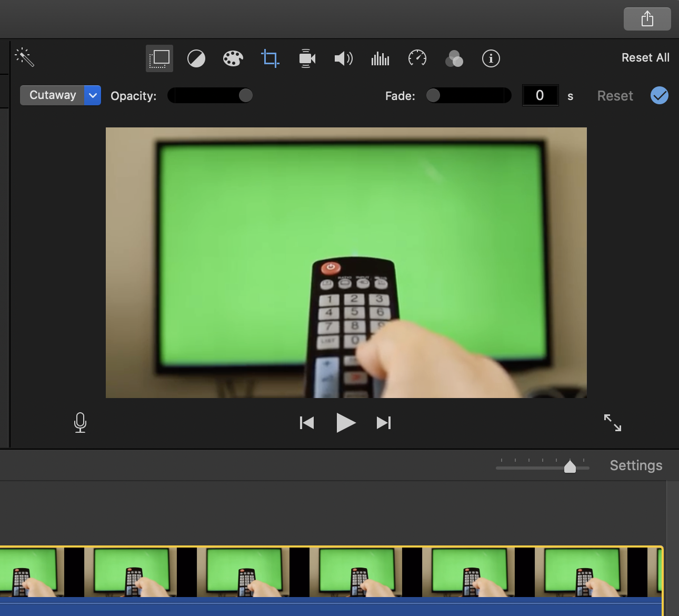Select the Cropping tool
Viewport: 679px width, 616px height.
(x=269, y=58)
